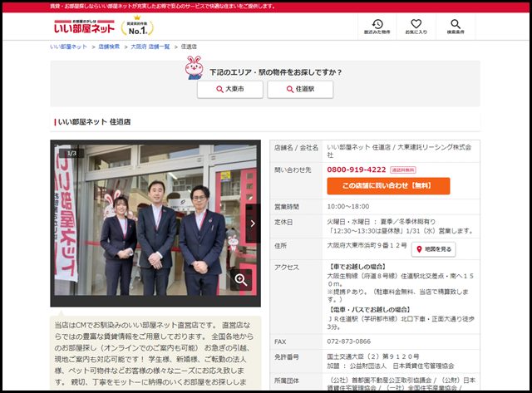The width and height of the screenshot is (532, 393).
Task: Click the rabbit mascot character
Action: 194,68
